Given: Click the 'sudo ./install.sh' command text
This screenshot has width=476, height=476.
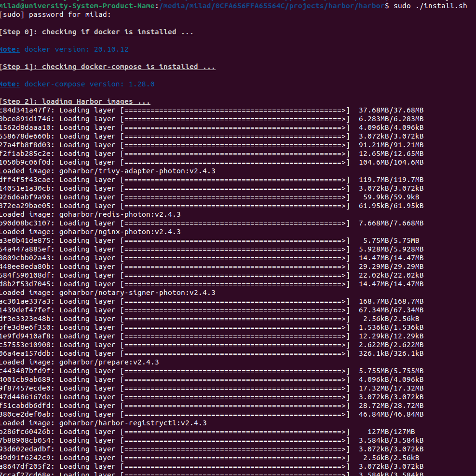Looking at the screenshot, I should 430,6.
